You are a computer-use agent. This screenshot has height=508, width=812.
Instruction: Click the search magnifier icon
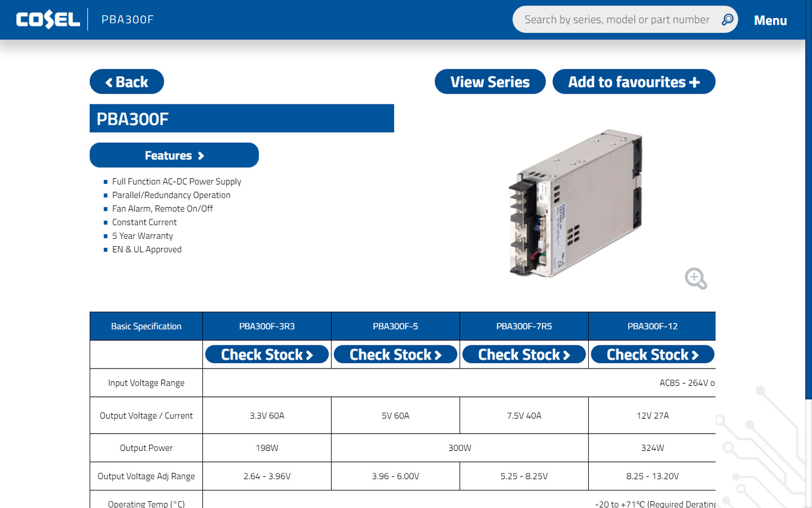pyautogui.click(x=727, y=20)
